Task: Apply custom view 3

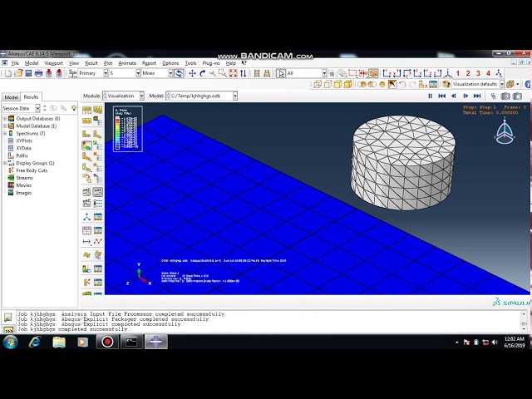Action: tap(478, 73)
